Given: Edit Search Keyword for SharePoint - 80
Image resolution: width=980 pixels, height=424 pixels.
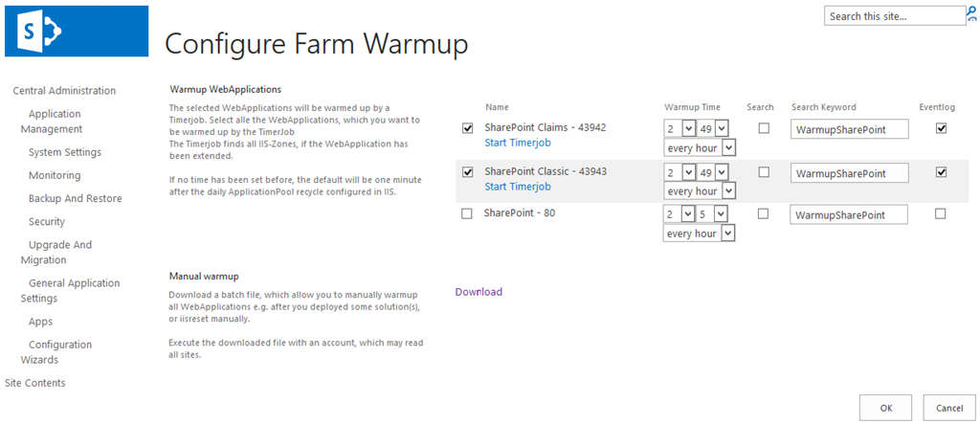Looking at the screenshot, I should [849, 214].
